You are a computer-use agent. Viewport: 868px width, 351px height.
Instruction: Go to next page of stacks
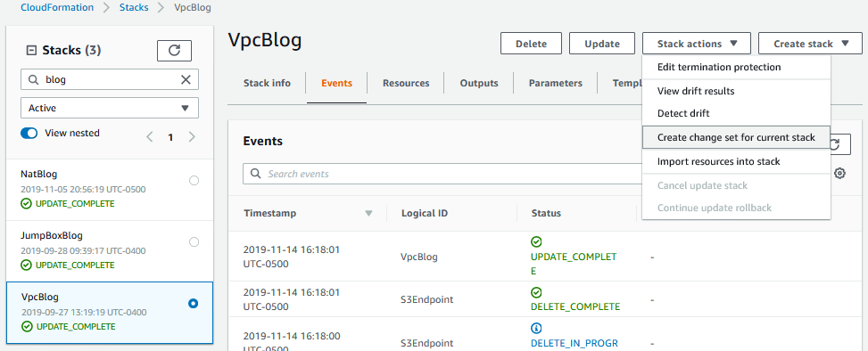[192, 137]
